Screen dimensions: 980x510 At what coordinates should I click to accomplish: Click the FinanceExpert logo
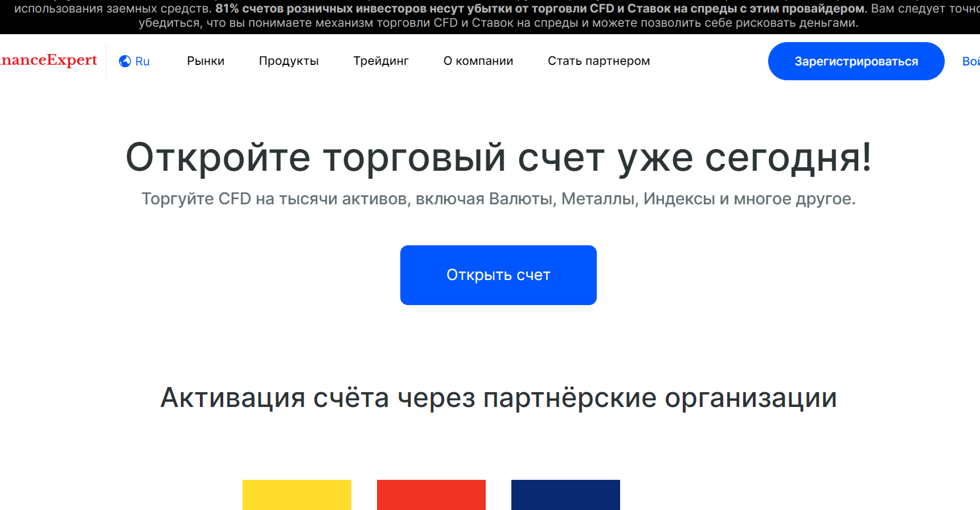pyautogui.click(x=48, y=60)
